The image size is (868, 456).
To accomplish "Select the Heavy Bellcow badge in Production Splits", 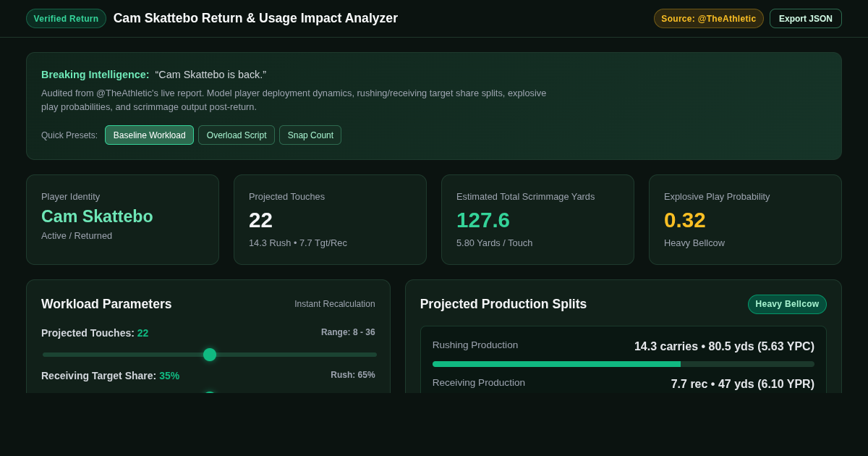I will coord(787,304).
